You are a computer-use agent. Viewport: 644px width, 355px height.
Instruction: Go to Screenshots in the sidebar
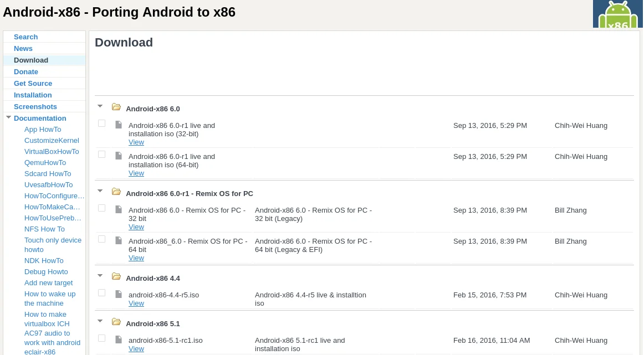[35, 106]
